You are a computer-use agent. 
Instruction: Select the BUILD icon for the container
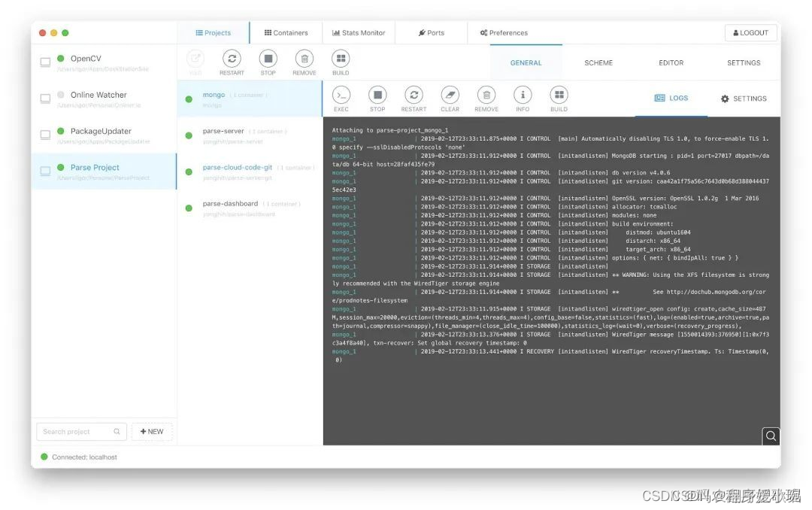[558, 96]
